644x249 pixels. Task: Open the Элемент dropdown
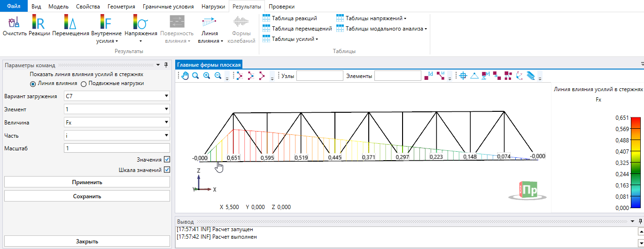coord(117,109)
